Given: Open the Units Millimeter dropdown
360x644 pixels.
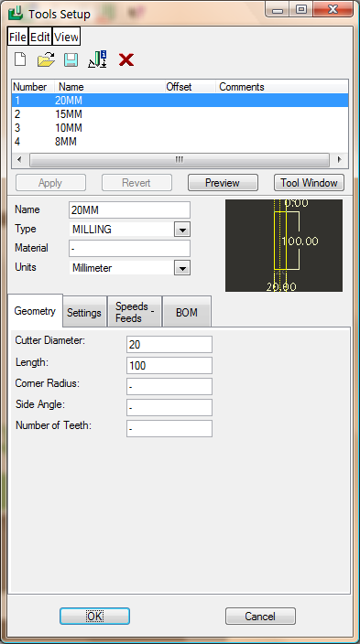Looking at the screenshot, I should (182, 268).
